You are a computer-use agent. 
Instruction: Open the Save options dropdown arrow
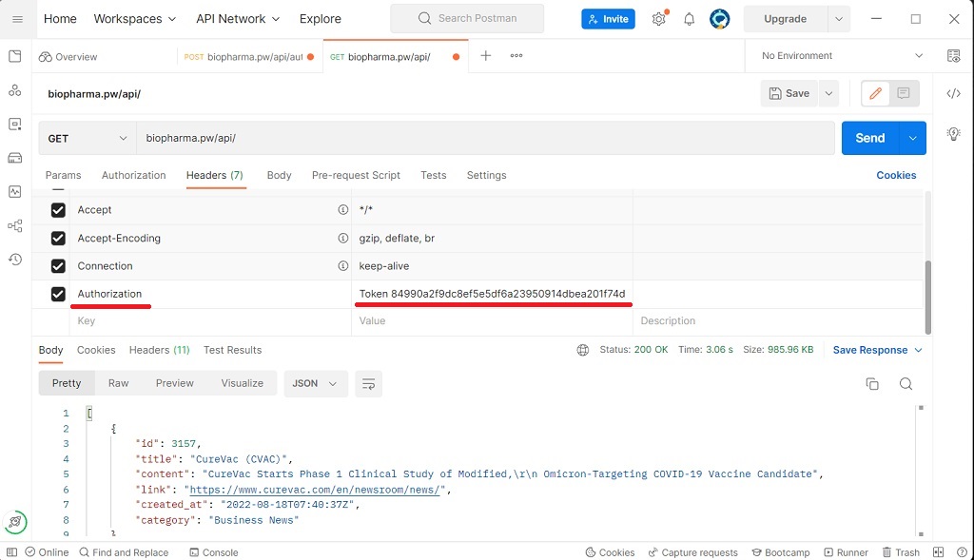click(828, 93)
